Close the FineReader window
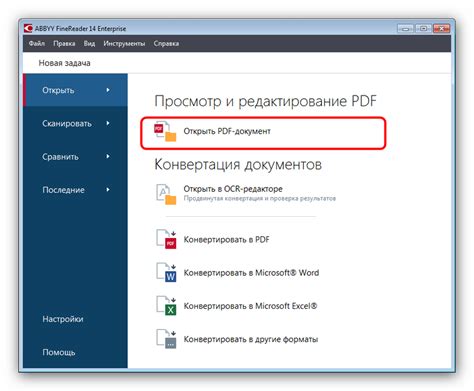Image resolution: width=474 pixels, height=391 pixels. click(x=441, y=29)
